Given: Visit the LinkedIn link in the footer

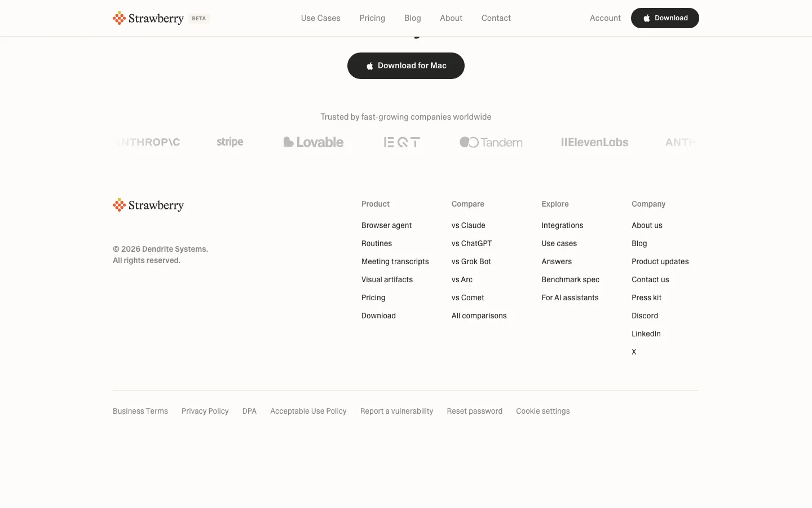Looking at the screenshot, I should pos(646,334).
